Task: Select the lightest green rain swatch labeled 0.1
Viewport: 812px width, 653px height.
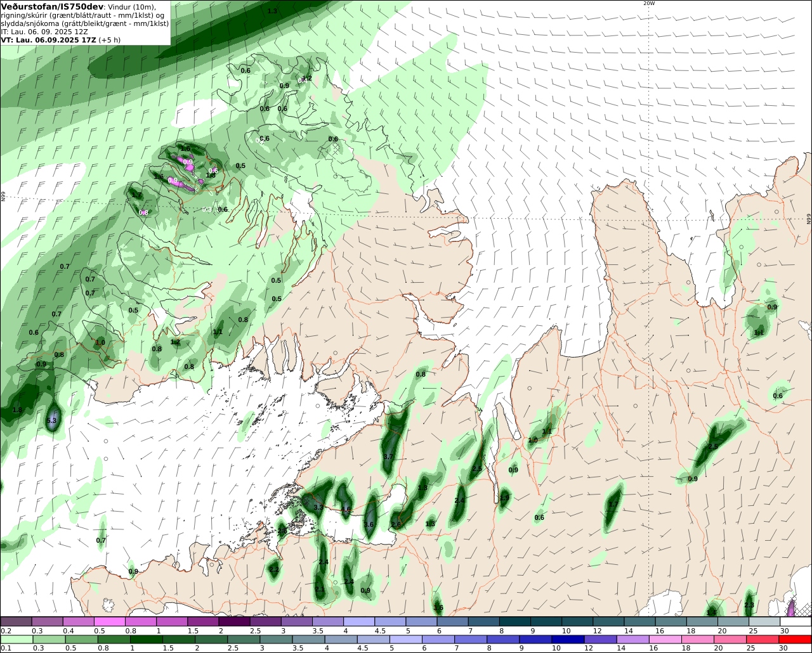Action: (x=16, y=640)
